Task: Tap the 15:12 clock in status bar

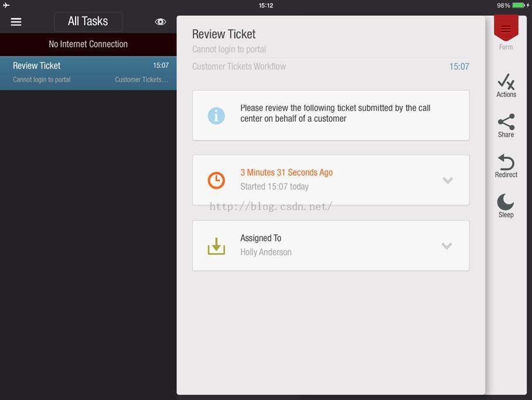Action: (265, 5)
